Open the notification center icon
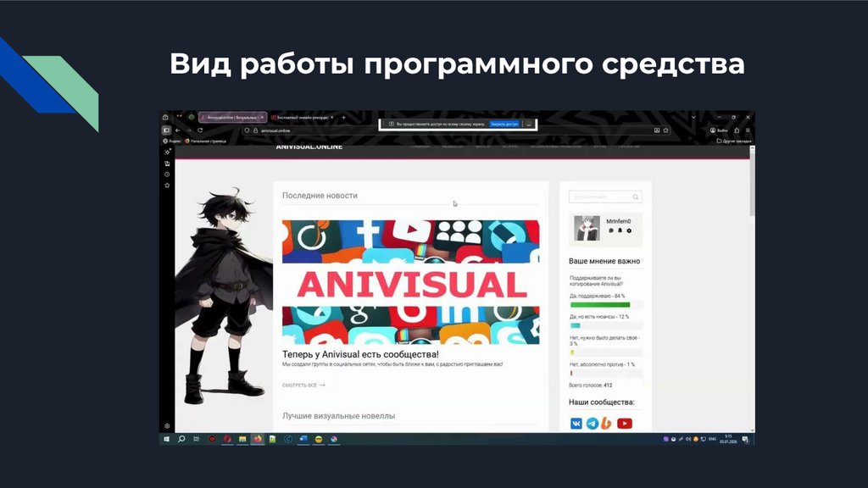The image size is (868, 488). (x=746, y=440)
